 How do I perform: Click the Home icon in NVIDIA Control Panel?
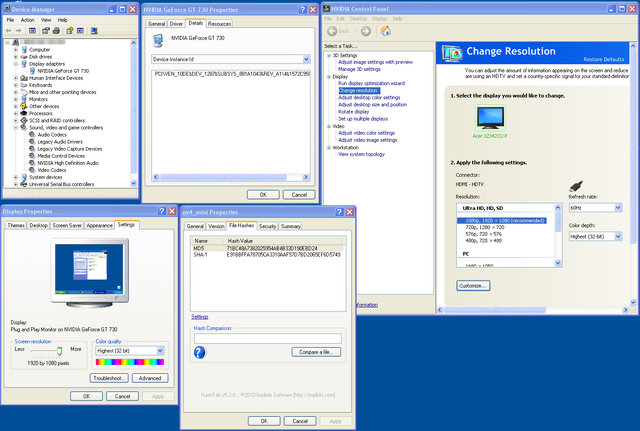[x=386, y=31]
